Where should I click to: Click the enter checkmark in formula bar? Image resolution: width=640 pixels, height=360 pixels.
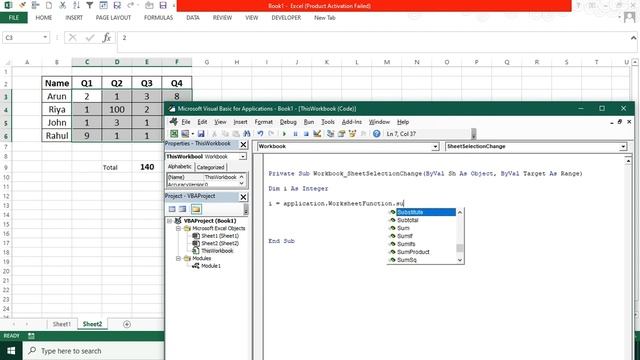[x=90, y=38]
